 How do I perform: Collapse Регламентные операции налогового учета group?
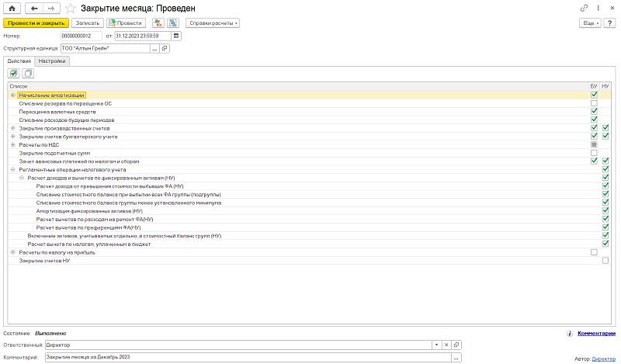(13, 169)
